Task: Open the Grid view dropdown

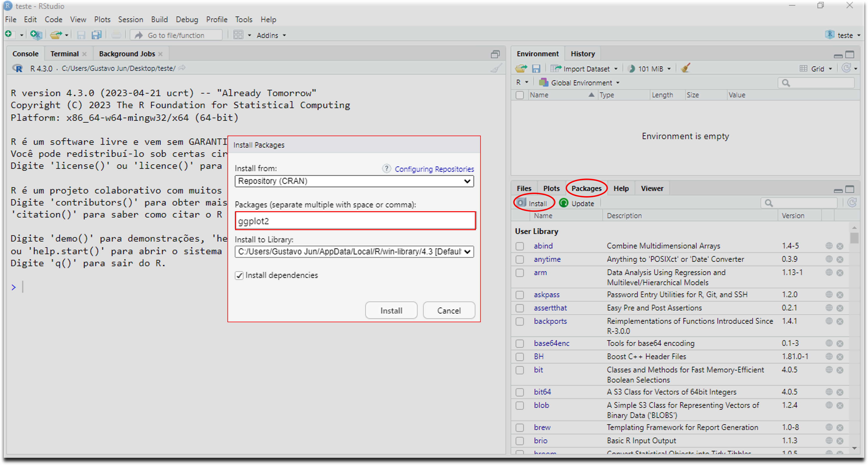Action: [816, 69]
